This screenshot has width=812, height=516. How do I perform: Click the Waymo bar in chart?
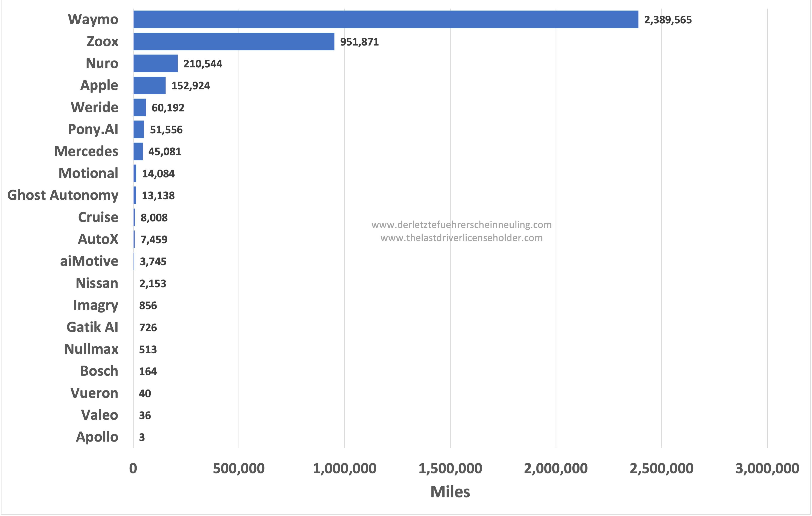pyautogui.click(x=386, y=20)
